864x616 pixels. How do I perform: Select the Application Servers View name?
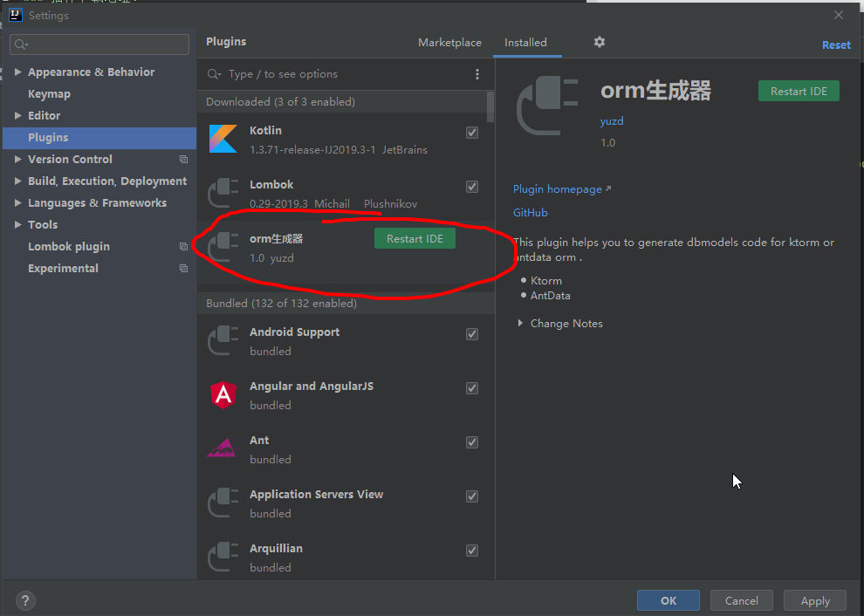pyautogui.click(x=316, y=494)
